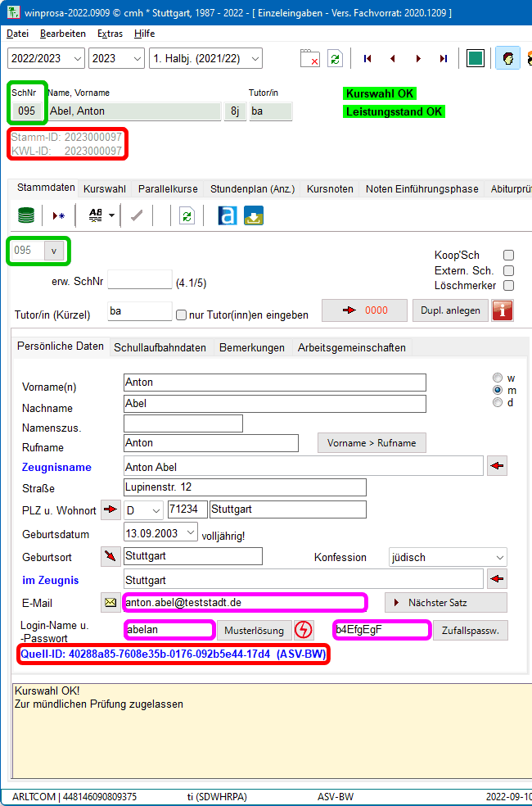This screenshot has height=806, width=532.
Task: Select the 'w' gender radio button
Action: tap(497, 378)
